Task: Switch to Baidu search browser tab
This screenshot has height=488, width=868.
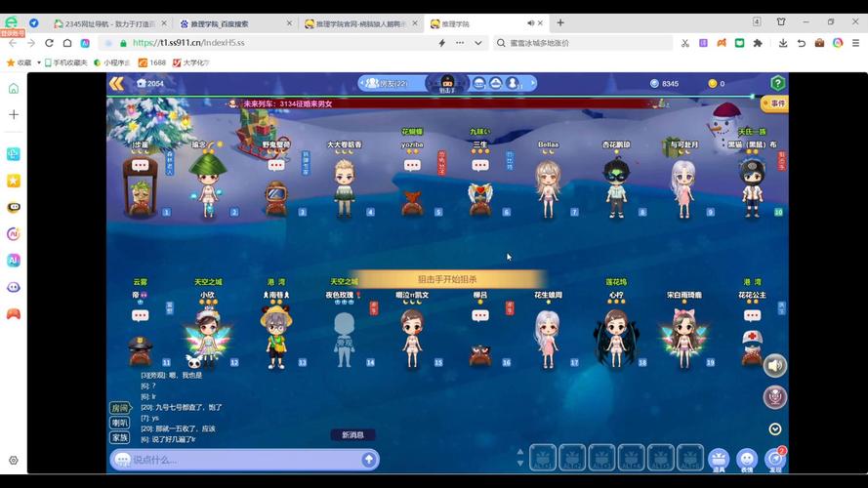Action: 237,23
